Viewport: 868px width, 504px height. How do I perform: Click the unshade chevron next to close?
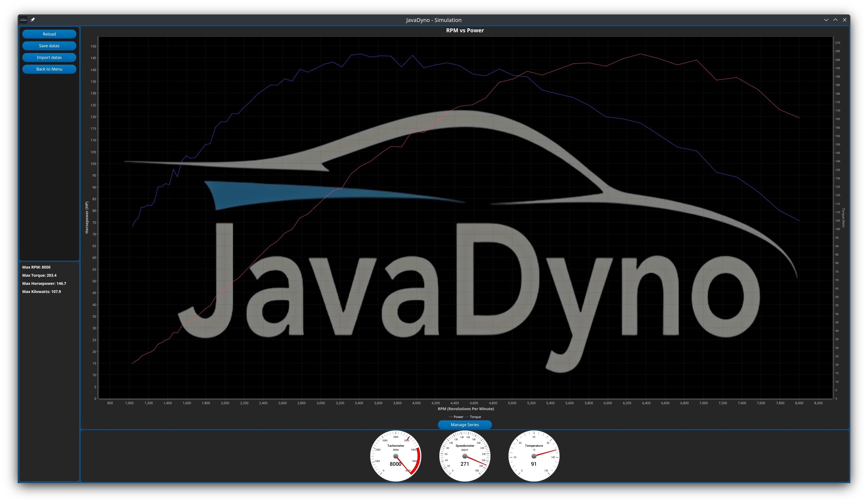(x=835, y=20)
